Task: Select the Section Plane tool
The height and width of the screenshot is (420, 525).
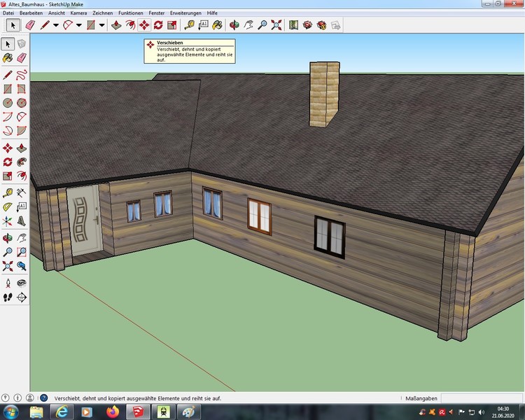Action: coord(22,297)
